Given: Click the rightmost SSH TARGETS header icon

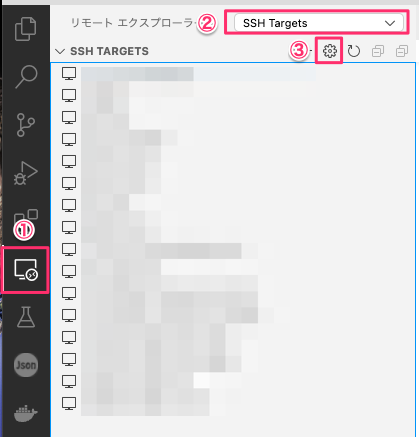Looking at the screenshot, I should (402, 51).
